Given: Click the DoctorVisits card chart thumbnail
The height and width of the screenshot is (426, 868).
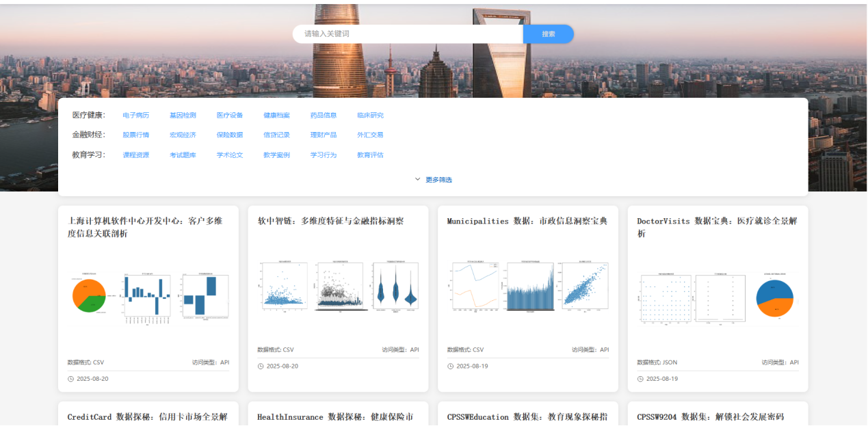Looking at the screenshot, I should [x=718, y=299].
